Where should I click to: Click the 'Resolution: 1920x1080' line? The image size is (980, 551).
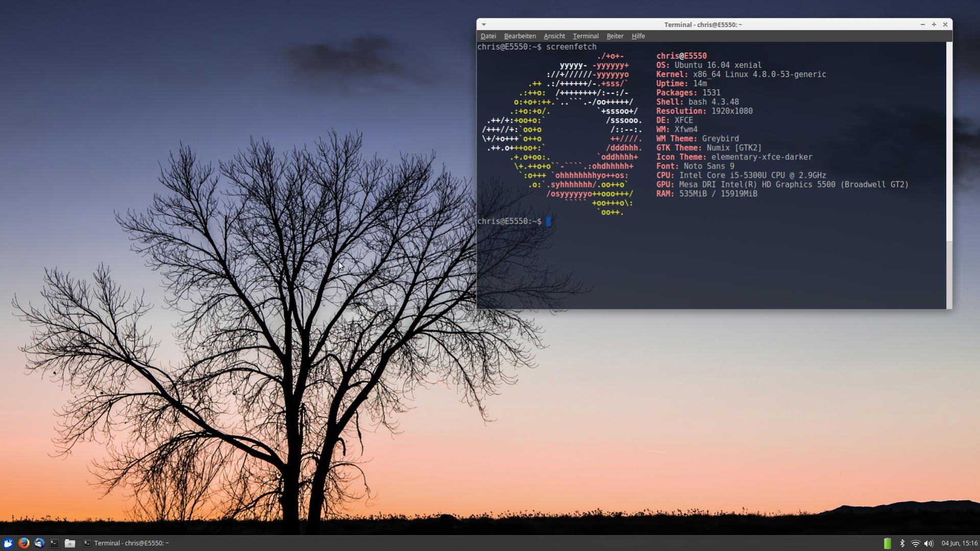click(704, 111)
